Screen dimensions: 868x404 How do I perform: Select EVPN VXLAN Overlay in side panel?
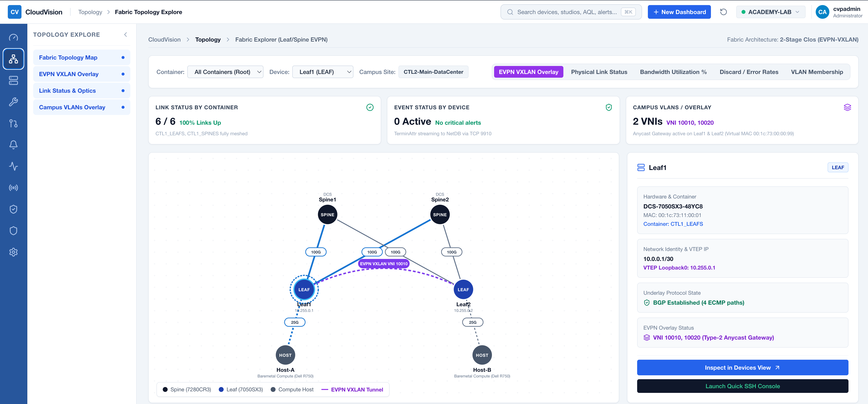[82, 74]
